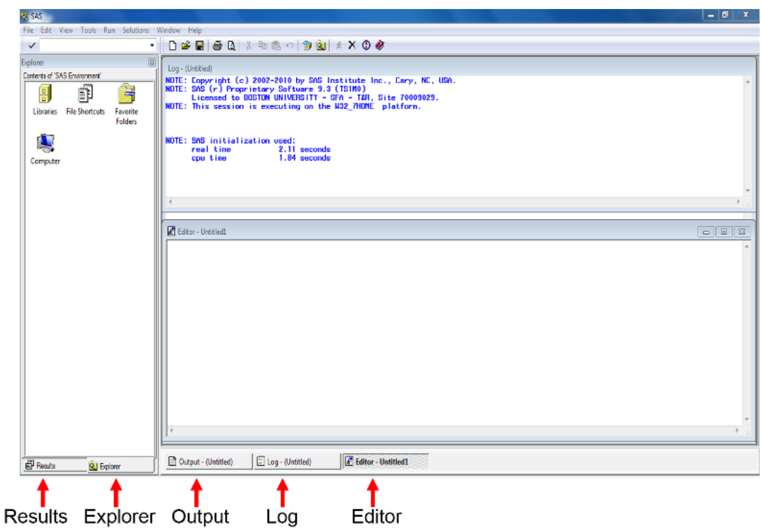Screen dimensions: 761x532
Task: Open the Solutions menu
Action: tap(136, 30)
